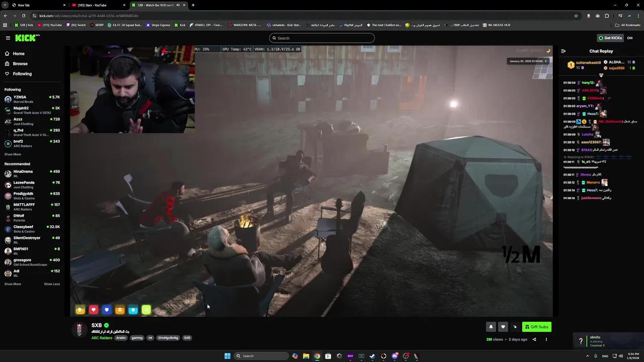Toggle the red heart emote reaction
The height and width of the screenshot is (362, 644).
pos(93,310)
